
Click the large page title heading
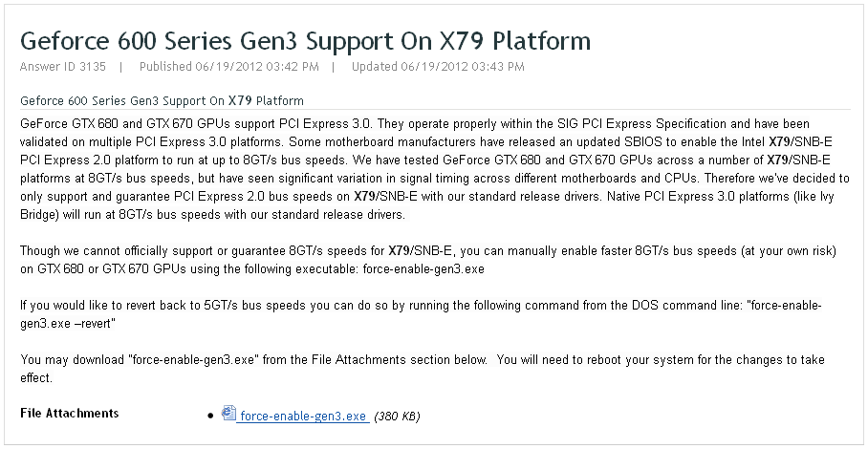(305, 41)
